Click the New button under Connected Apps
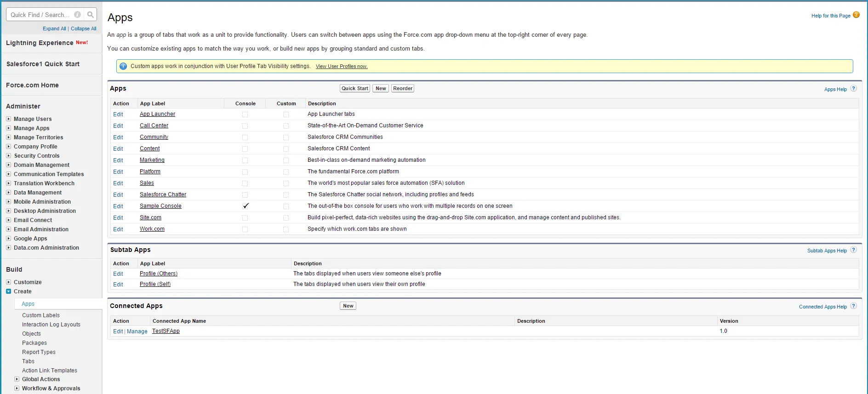868x394 pixels. (x=348, y=306)
